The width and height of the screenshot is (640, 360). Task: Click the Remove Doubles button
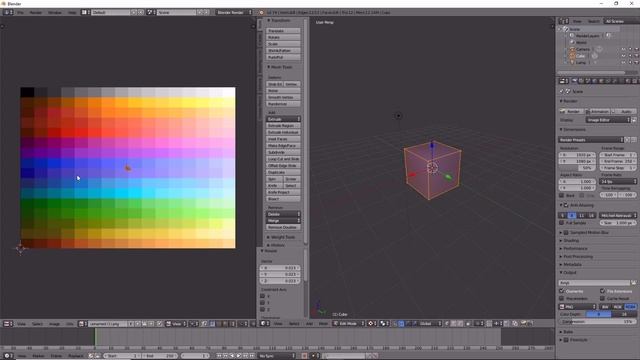pyautogui.click(x=283, y=227)
